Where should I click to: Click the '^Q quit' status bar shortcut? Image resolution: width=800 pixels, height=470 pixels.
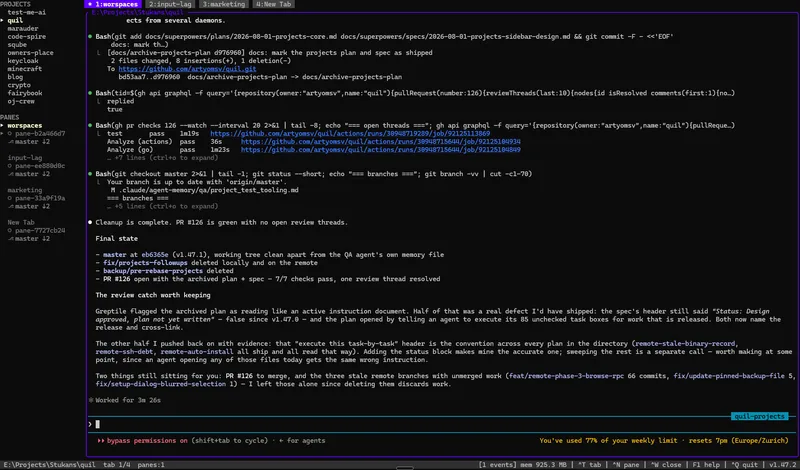coord(744,465)
